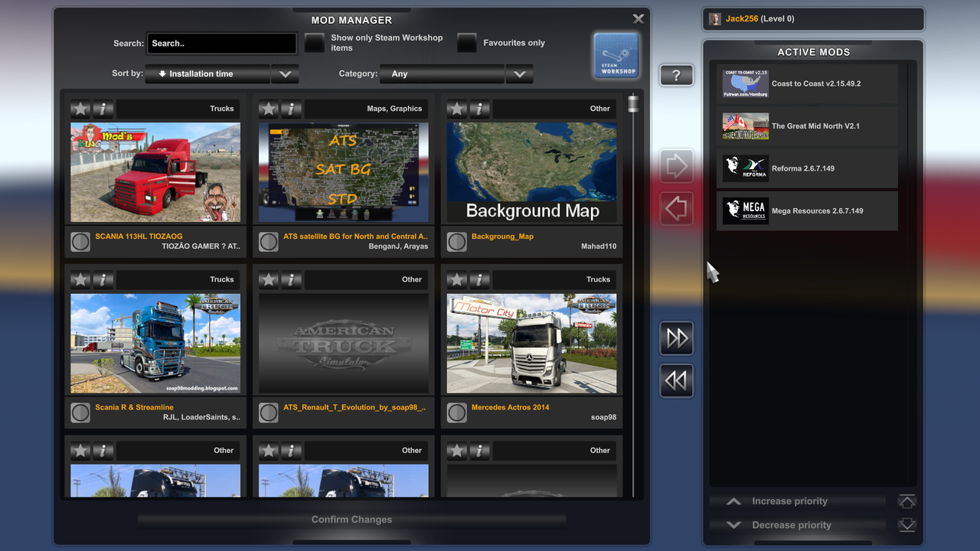Deactivate a mod using the left arrow

tap(676, 207)
